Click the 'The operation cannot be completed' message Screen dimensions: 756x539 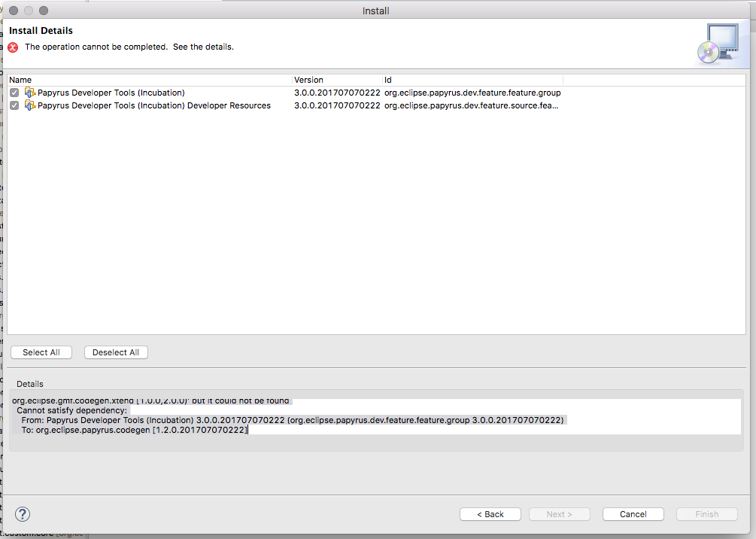pyautogui.click(x=129, y=47)
